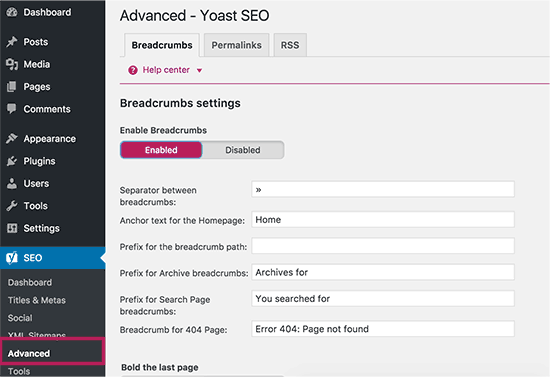The width and height of the screenshot is (550, 377).
Task: Click the Breadcrumbs settings heading
Action: pos(180,103)
